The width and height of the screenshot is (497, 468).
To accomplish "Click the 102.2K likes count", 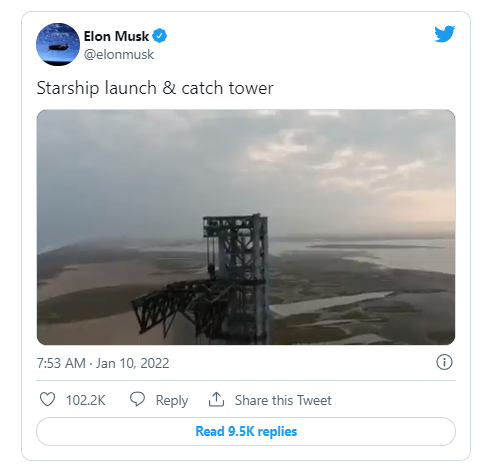I will point(86,400).
